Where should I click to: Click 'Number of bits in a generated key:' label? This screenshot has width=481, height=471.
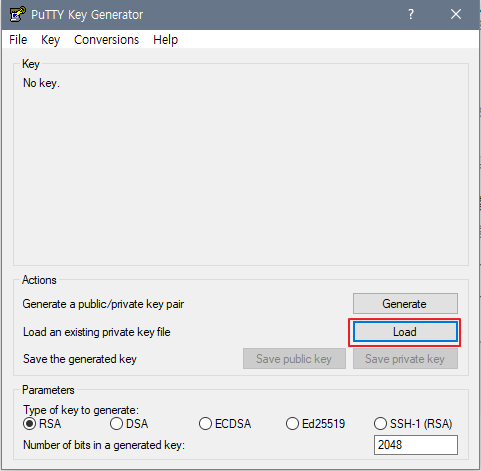[x=104, y=445]
